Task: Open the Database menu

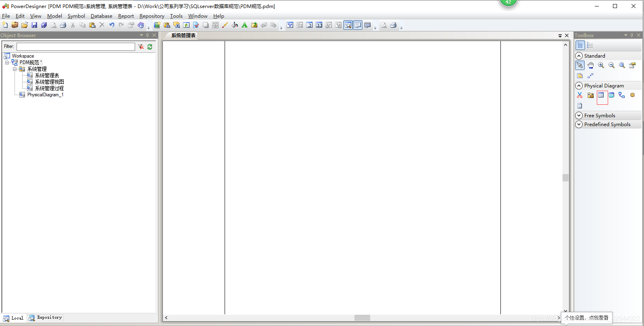Action: click(x=102, y=16)
